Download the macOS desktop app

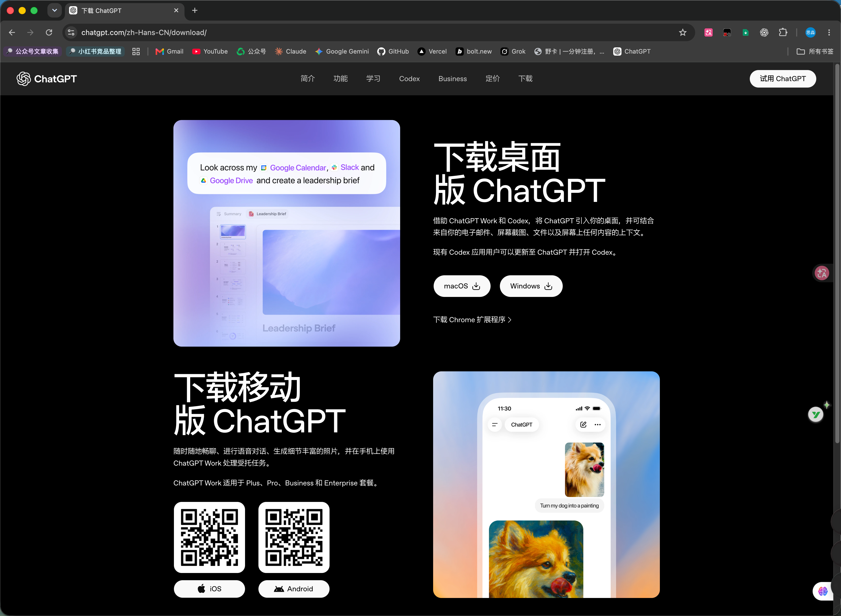(x=462, y=286)
